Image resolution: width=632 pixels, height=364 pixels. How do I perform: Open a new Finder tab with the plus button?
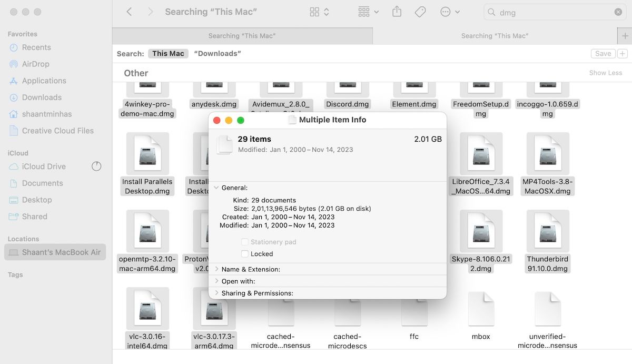pyautogui.click(x=625, y=36)
